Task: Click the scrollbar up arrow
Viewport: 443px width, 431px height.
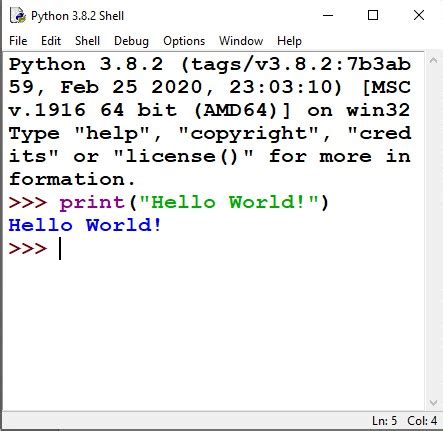Action: 433,60
